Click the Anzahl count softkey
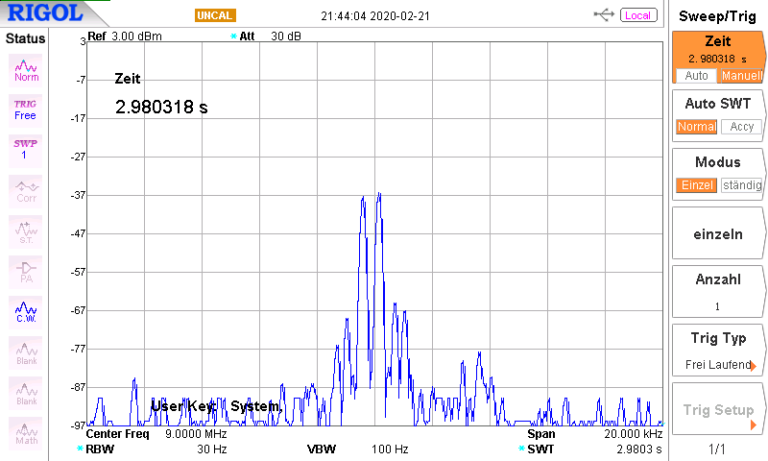 pyautogui.click(x=717, y=291)
